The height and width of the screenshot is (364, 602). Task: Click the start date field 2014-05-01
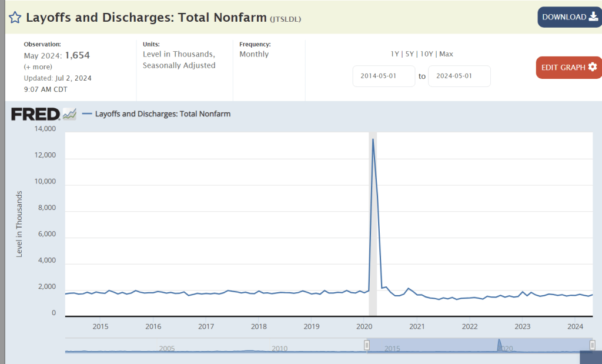click(384, 76)
